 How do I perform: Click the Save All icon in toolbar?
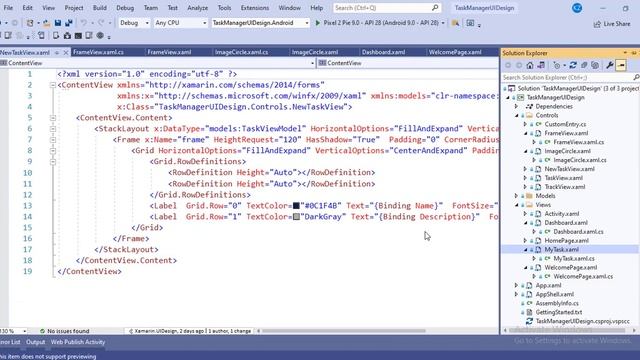[69, 23]
